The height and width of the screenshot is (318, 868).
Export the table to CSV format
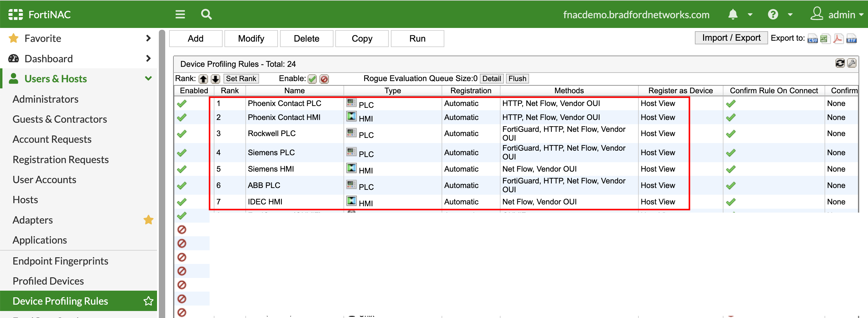[812, 39]
